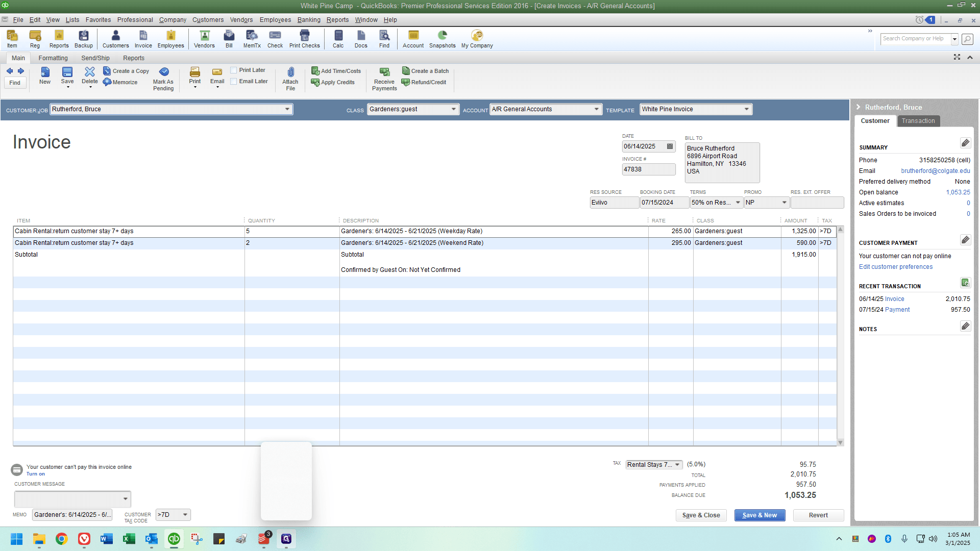Click the Memo input field
This screenshot has width=980, height=551.
[72, 515]
